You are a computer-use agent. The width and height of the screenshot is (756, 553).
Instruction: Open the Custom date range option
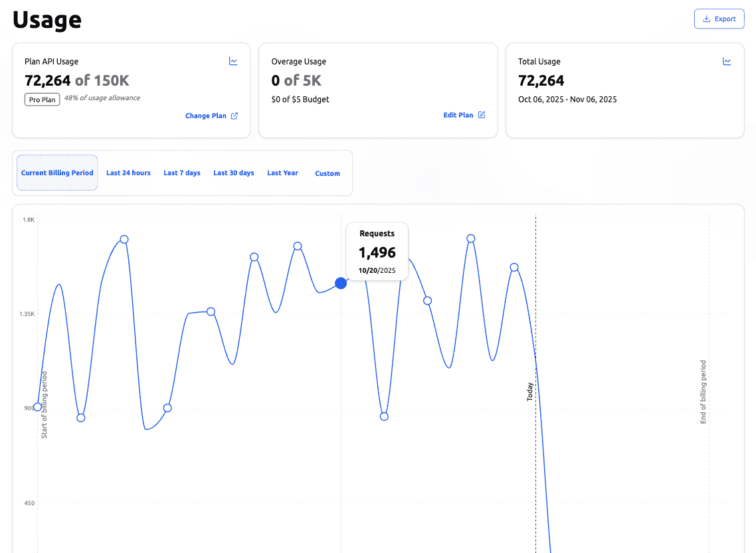click(328, 173)
